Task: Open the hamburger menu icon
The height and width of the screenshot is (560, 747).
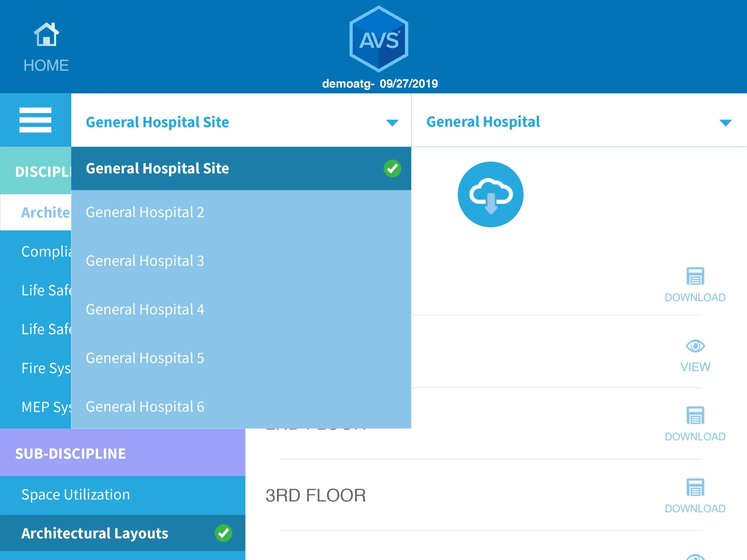Action: 36,120
